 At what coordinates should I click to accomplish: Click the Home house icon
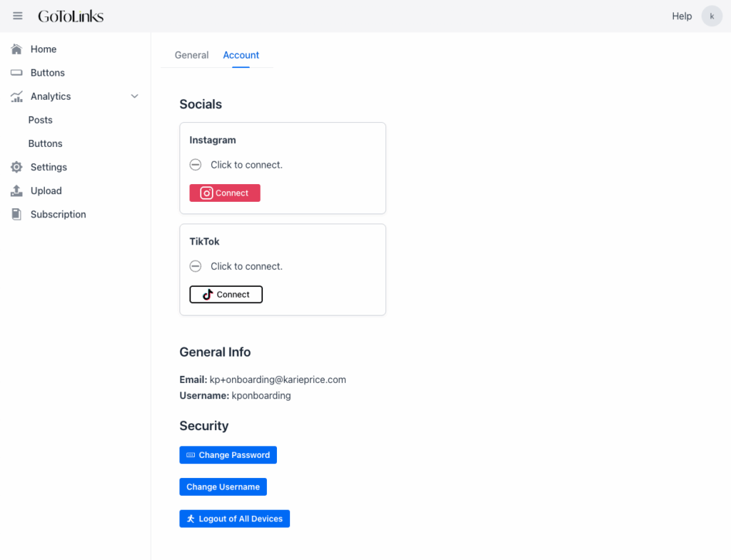16,49
